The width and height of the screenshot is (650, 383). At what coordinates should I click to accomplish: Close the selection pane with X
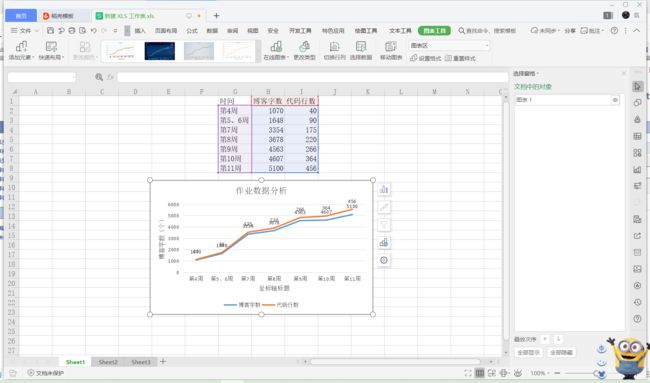click(624, 73)
